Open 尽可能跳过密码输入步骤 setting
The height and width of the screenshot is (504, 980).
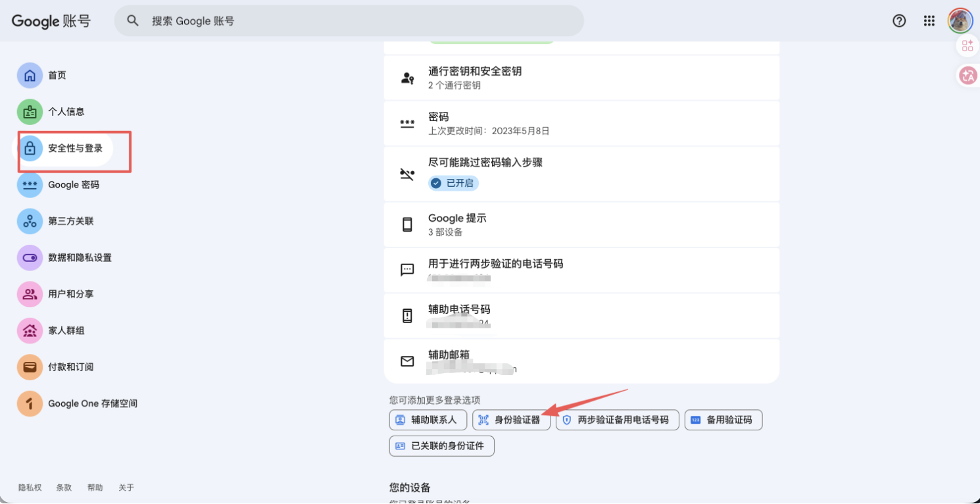[581, 174]
